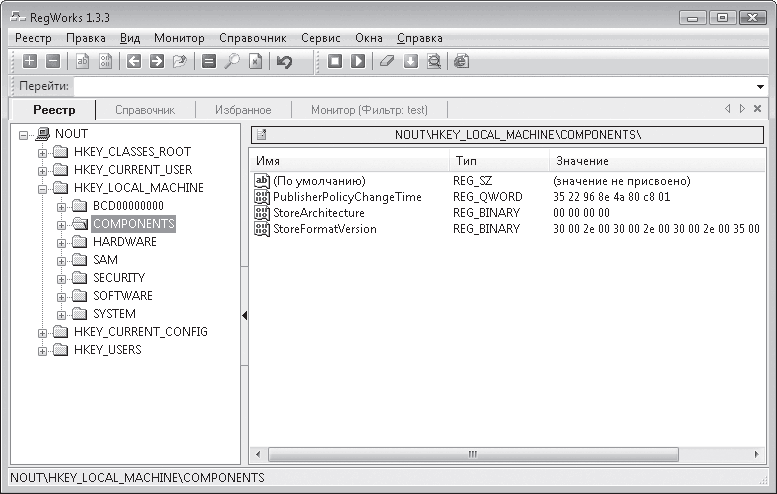Click the icon left of the registry path
This screenshot has height=494, width=777.
tap(262, 134)
